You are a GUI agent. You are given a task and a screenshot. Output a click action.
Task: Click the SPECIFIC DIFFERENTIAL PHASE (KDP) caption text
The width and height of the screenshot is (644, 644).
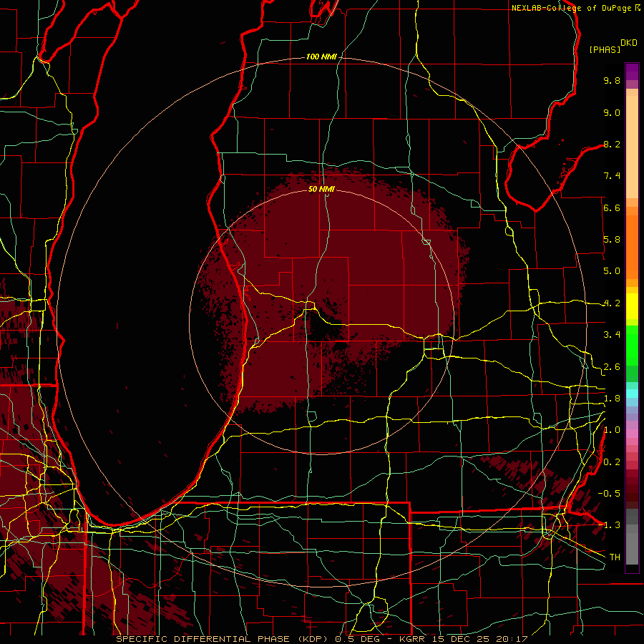tap(222, 639)
